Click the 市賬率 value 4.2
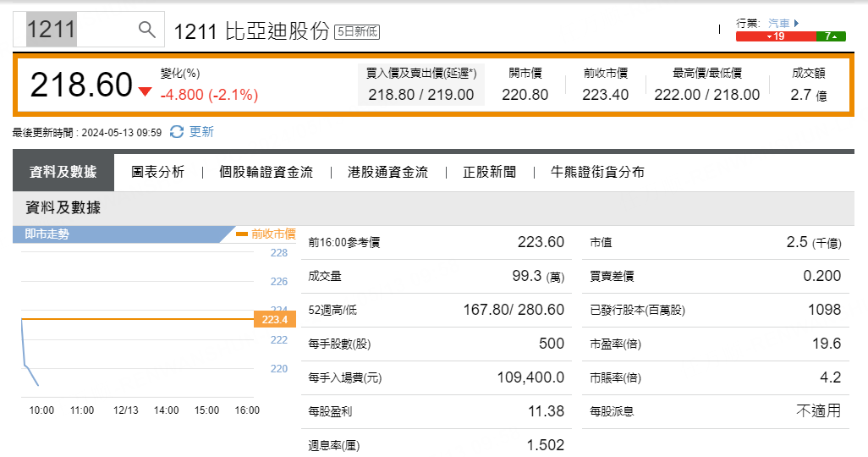868x457 pixels. 831,377
